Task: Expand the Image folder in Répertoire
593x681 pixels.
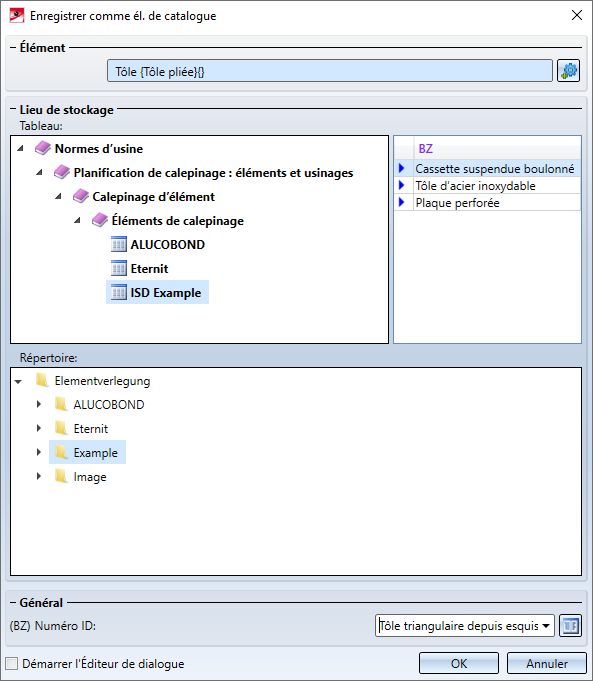Action: point(39,476)
